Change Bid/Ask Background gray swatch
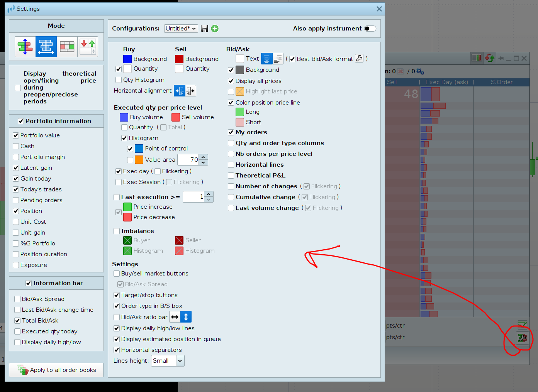This screenshot has width=538, height=392. tap(240, 70)
